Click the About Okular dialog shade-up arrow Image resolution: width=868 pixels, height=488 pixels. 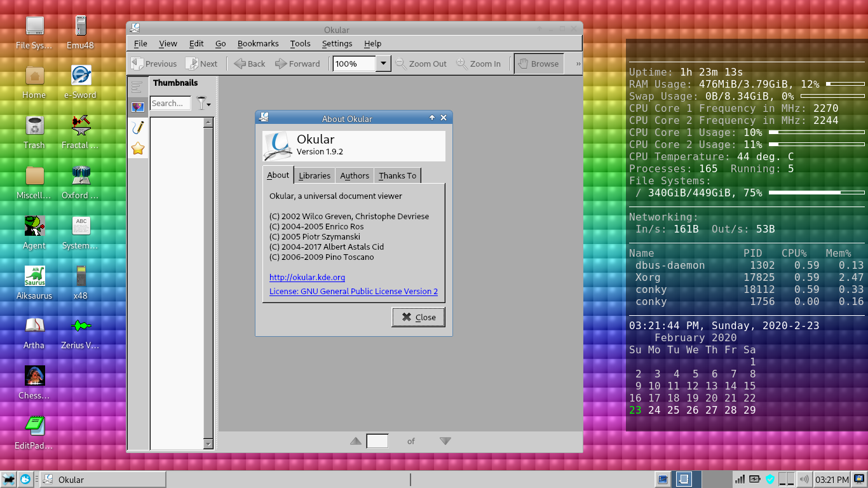pos(432,118)
